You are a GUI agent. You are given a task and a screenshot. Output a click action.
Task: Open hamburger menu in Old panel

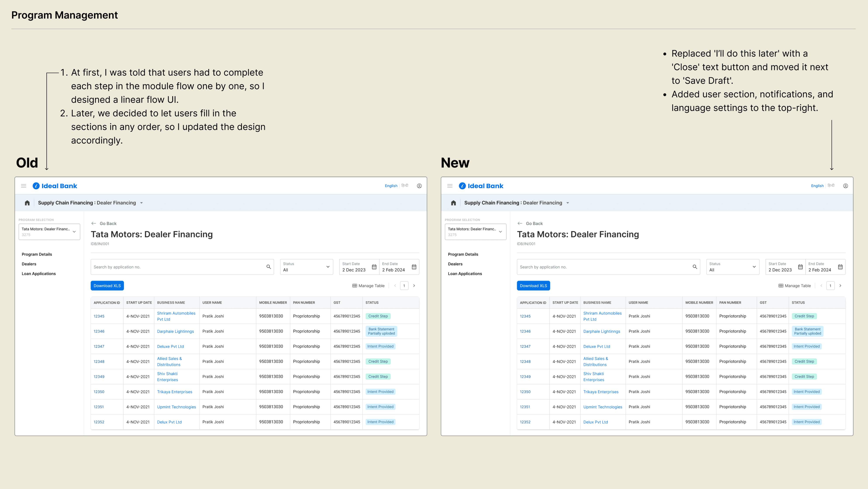coord(24,186)
